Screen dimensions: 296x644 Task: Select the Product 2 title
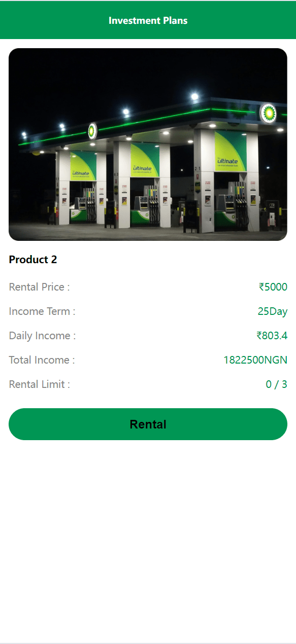click(33, 260)
